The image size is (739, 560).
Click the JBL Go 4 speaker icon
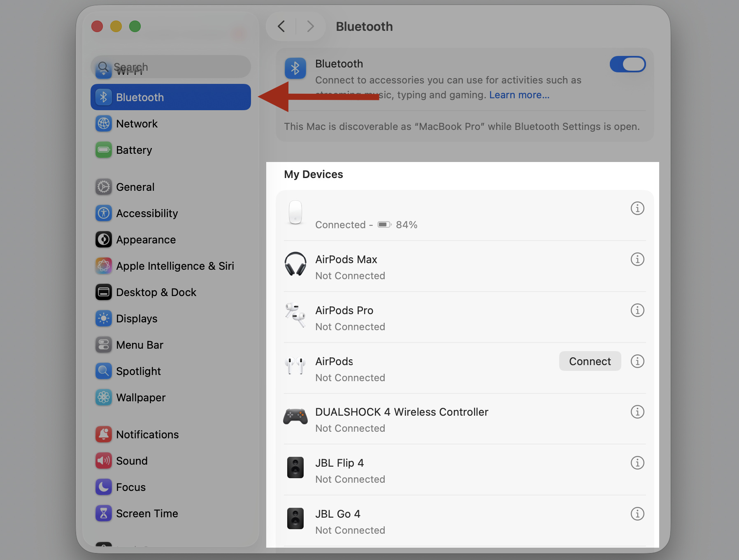point(295,518)
